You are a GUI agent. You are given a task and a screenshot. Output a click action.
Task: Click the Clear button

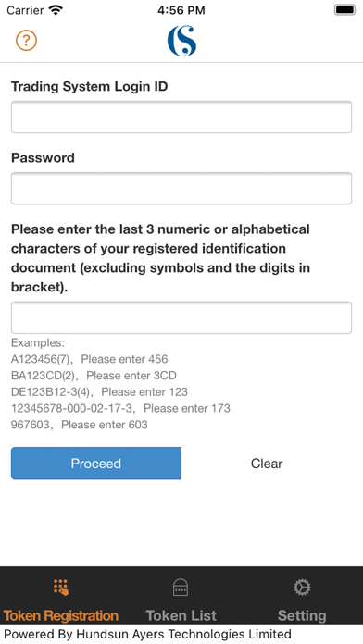click(267, 464)
